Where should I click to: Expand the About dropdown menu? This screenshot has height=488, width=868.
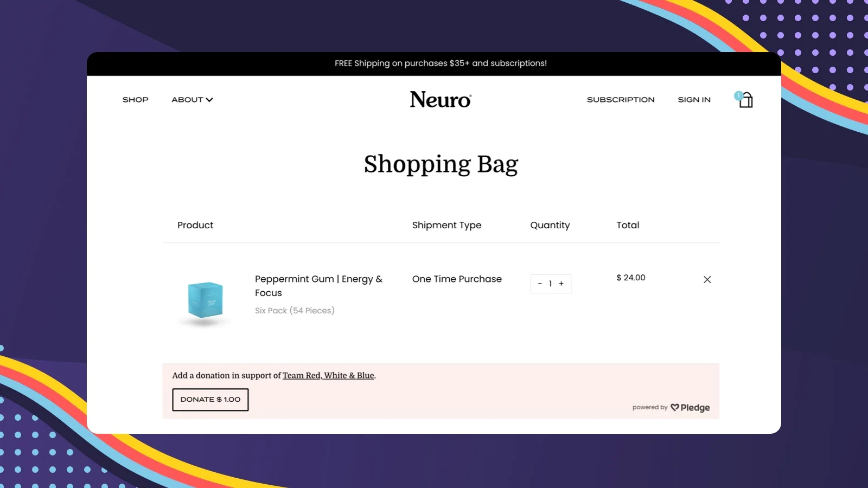pos(192,100)
